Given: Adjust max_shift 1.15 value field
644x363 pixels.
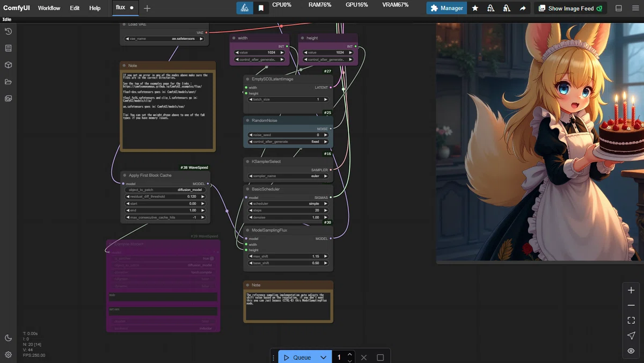Looking at the screenshot, I should [x=288, y=256].
